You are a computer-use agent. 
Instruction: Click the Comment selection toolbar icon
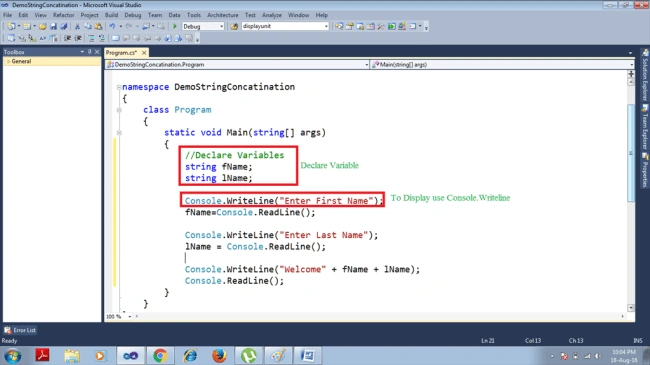click(x=91, y=38)
